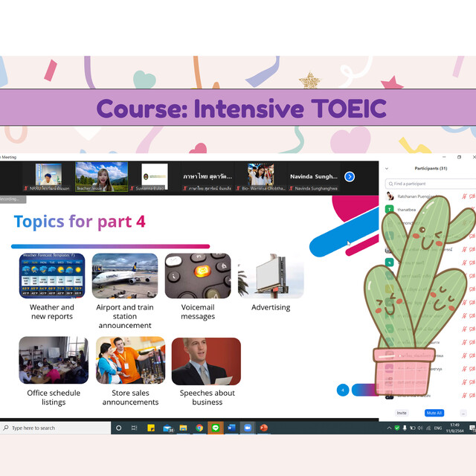The height and width of the screenshot is (476, 476).
Task: Select Suwanna Bulao's video tile
Action: (x=155, y=176)
